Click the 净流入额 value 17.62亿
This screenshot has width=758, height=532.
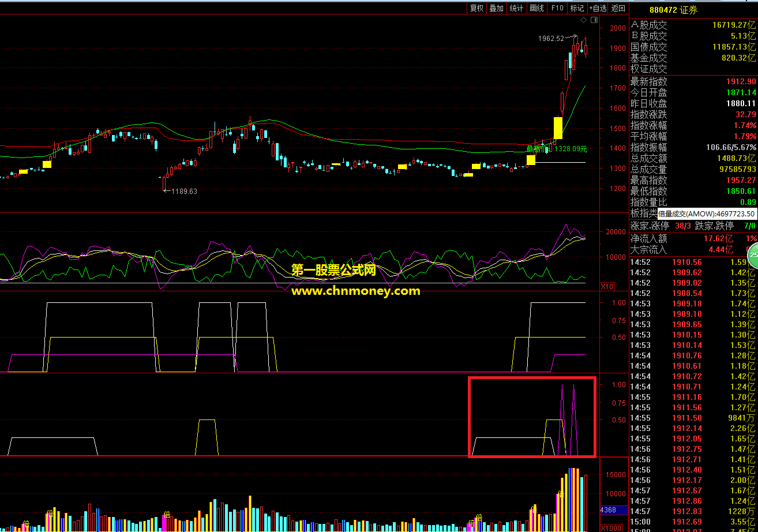pos(718,238)
